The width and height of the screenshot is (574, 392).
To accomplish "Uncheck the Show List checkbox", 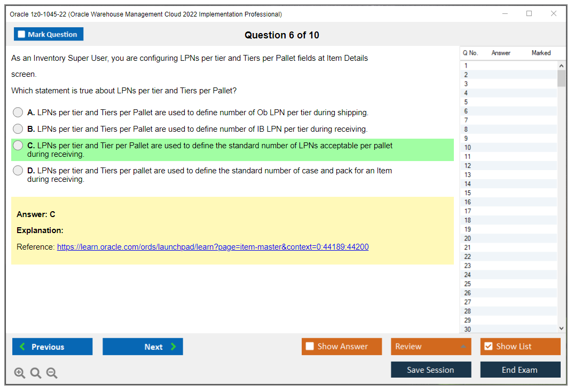I will point(488,346).
